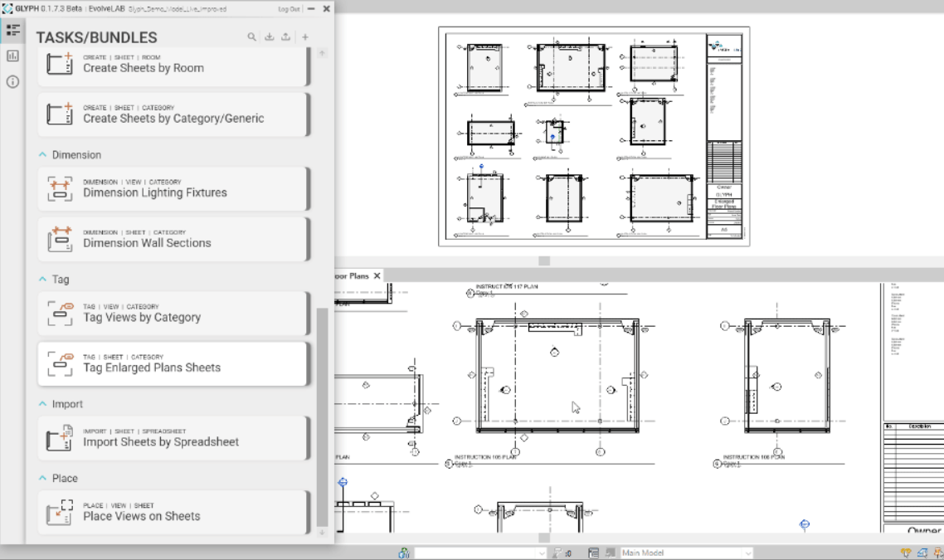Click the editing requests icon showing :0
944x560 pixels.
(562, 553)
